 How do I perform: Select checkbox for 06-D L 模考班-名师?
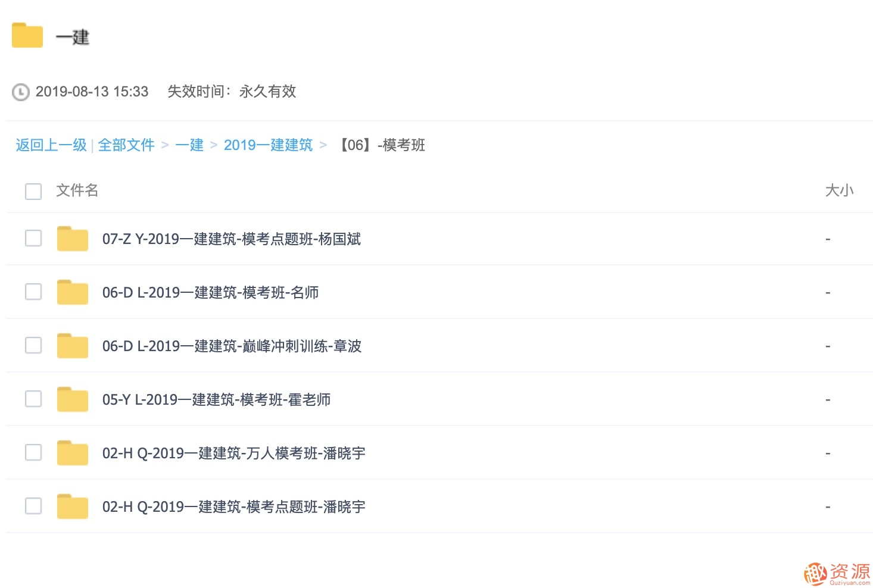(33, 292)
